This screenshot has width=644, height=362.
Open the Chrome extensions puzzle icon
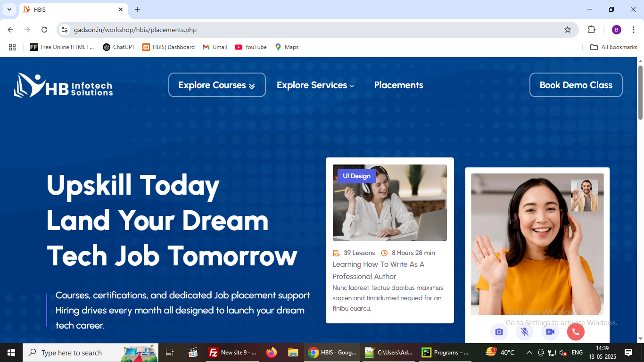(x=591, y=30)
